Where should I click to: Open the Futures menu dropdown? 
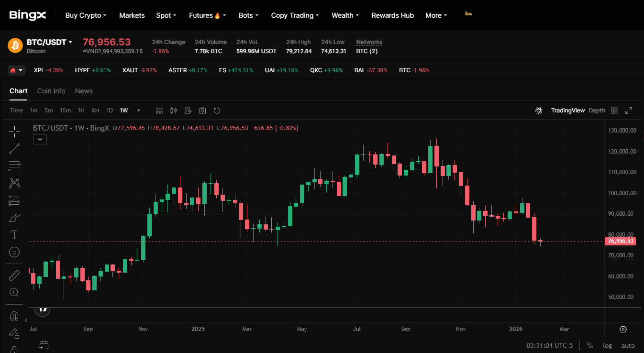[x=208, y=15]
